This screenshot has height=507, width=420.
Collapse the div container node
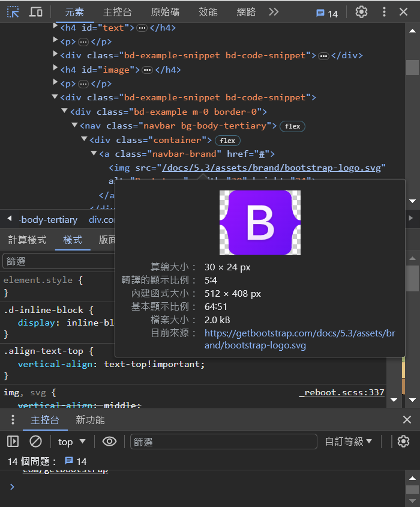(85, 139)
